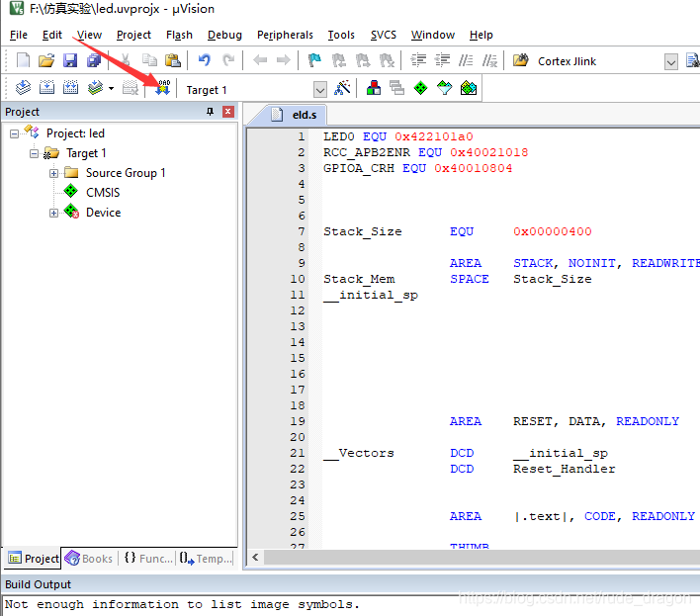Open the SVCS menu
Screen dimensions: 700x616
coord(383,35)
